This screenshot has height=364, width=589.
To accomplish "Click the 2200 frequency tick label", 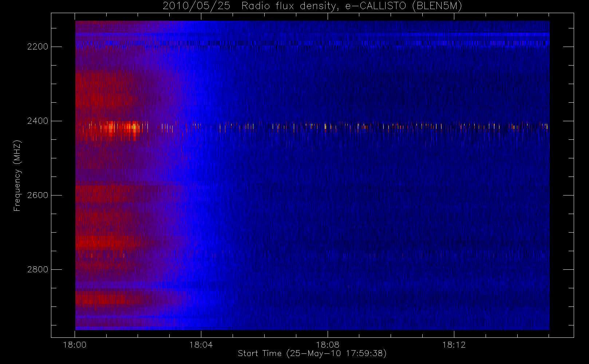I will pos(37,47).
